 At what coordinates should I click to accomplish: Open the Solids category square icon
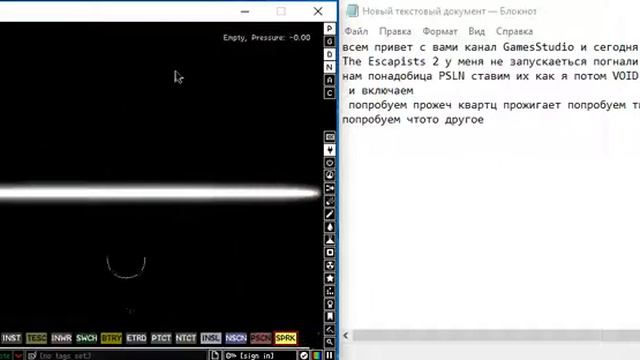point(330,253)
